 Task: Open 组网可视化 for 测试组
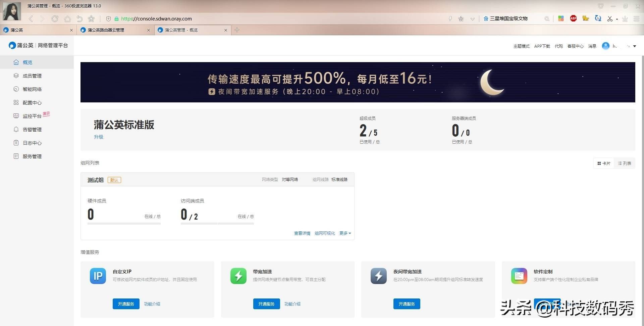pos(325,233)
